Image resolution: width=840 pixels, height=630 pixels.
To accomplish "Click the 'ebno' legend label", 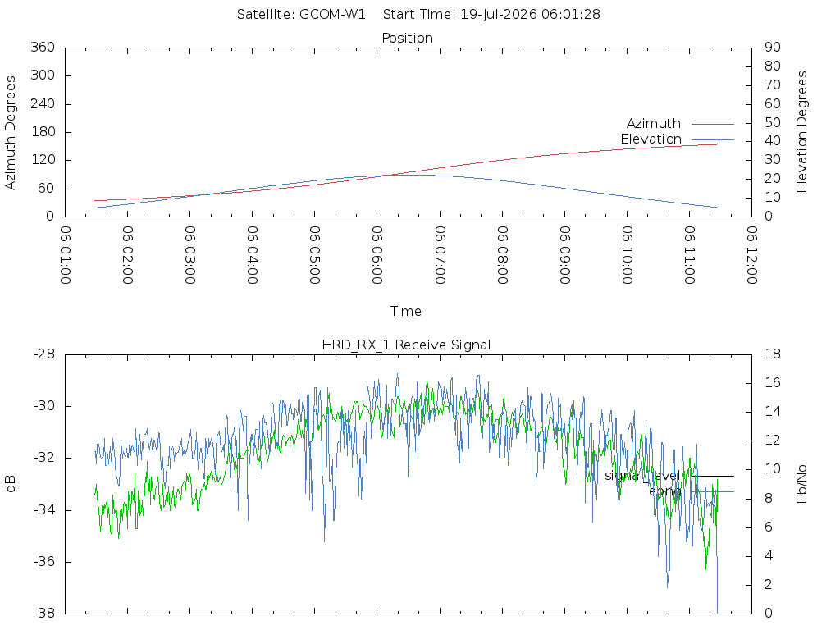I will click(x=664, y=491).
